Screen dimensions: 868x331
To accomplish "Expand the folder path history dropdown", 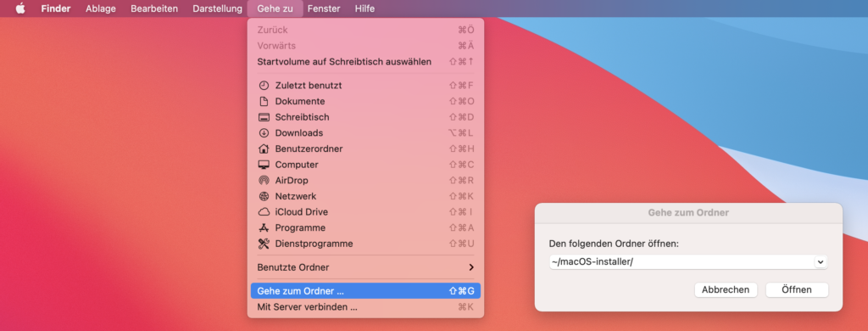I will coord(821,261).
